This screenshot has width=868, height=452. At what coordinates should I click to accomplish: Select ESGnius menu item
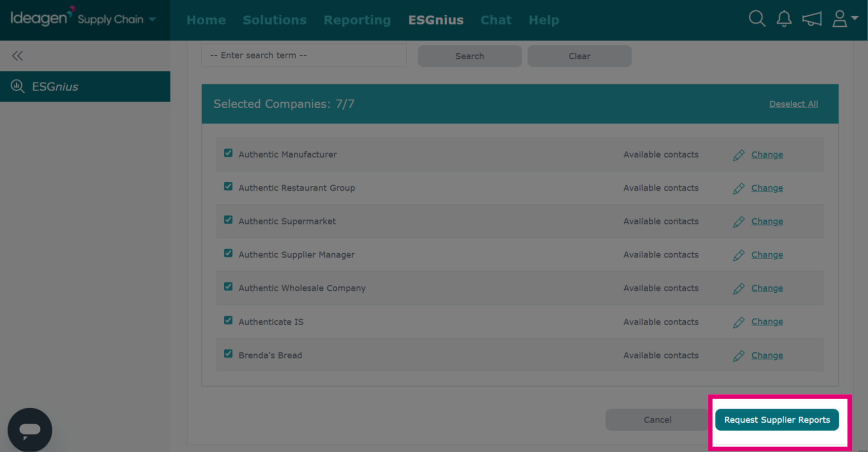point(436,20)
